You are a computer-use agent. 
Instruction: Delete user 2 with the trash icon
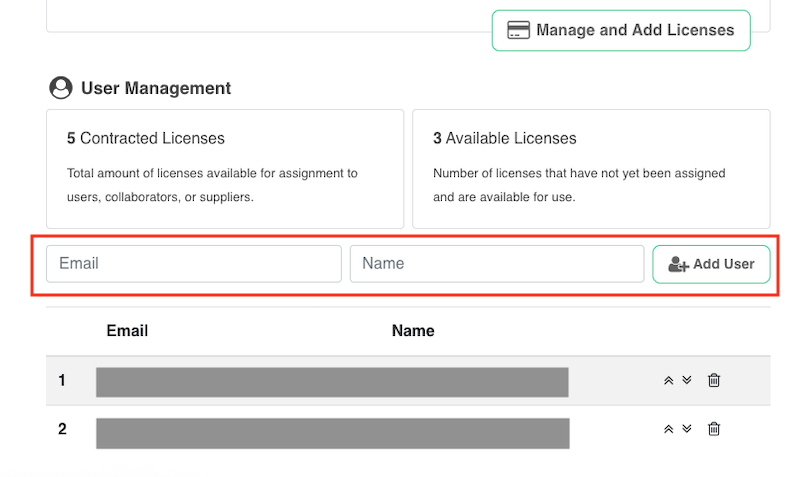pyautogui.click(x=714, y=429)
